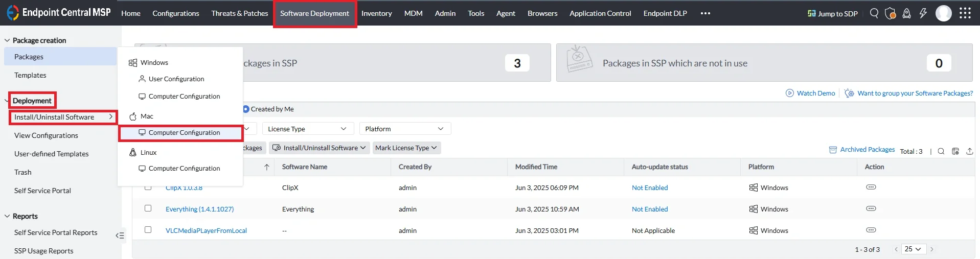Click the Modified Time column header
Viewport: 980px width, 259px height.
(536, 167)
